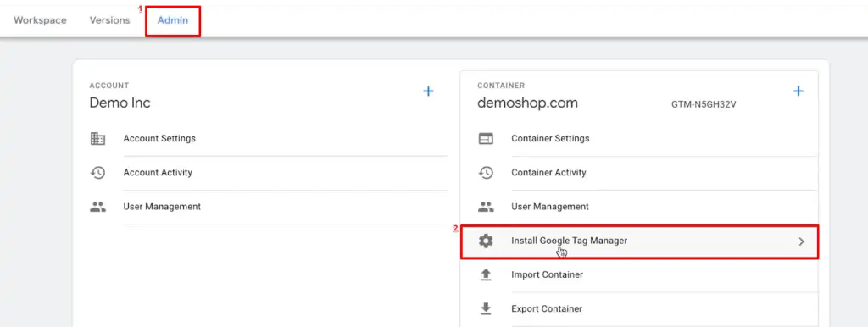Viewport: 868px width, 327px height.
Task: Click the plus icon to create account
Action: tap(428, 91)
